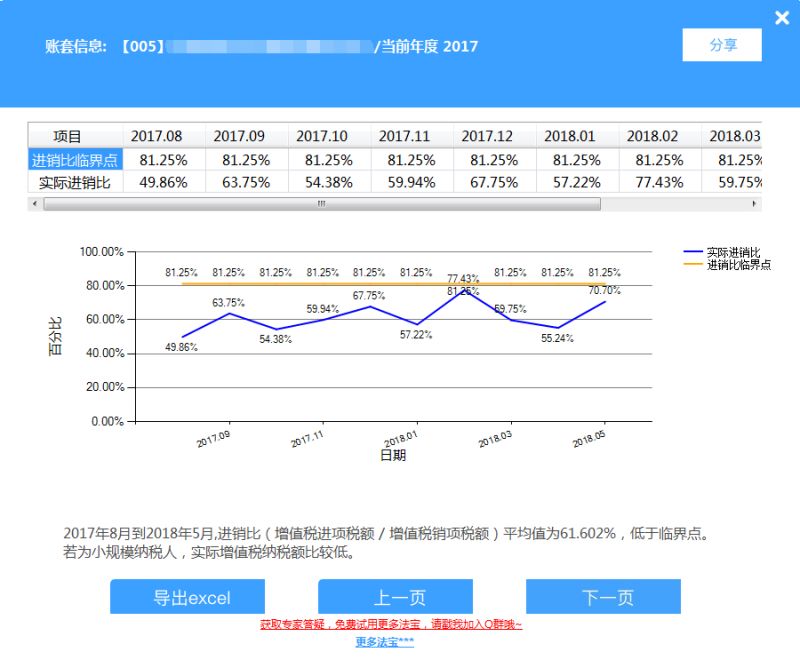
Task: Click the horizontal scrollbar thumb under the table
Action: [x=322, y=204]
